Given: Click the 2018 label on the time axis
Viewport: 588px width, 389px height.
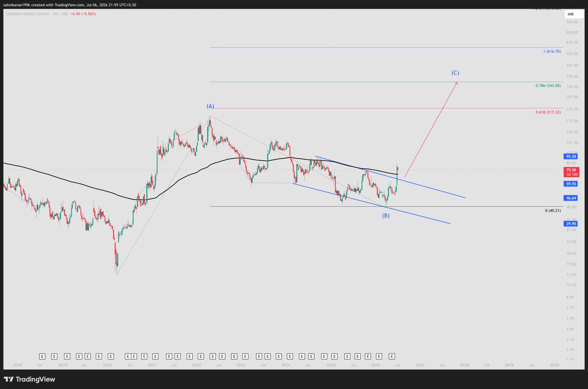Looking at the screenshot, I should pyautogui.click(x=18, y=365).
